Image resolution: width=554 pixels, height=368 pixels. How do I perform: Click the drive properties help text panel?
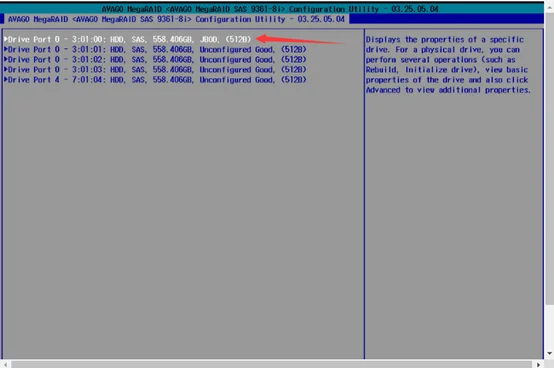[448, 65]
